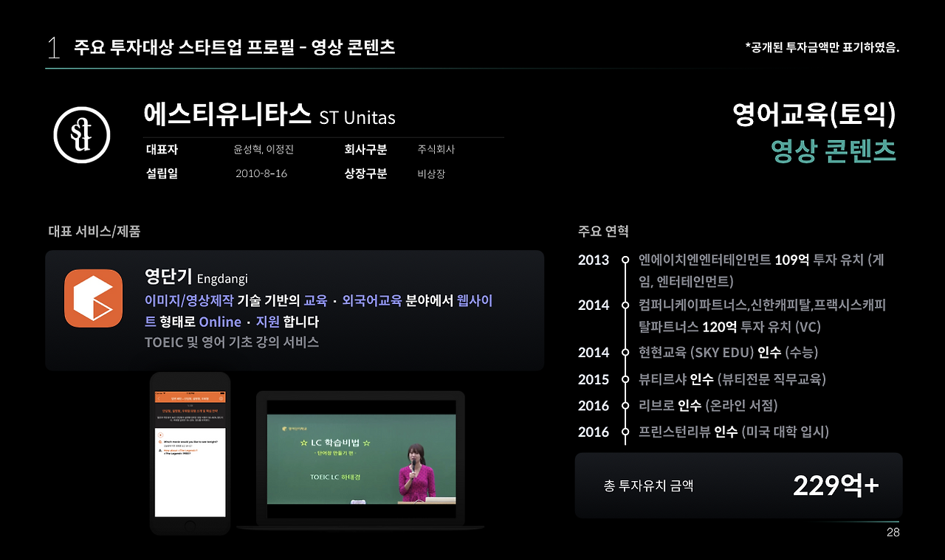Click the page number '28'

tap(893, 533)
